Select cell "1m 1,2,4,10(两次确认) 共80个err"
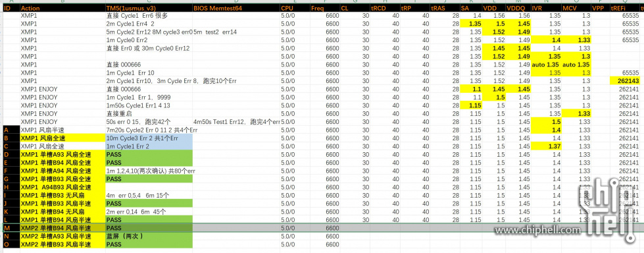 tap(149, 171)
